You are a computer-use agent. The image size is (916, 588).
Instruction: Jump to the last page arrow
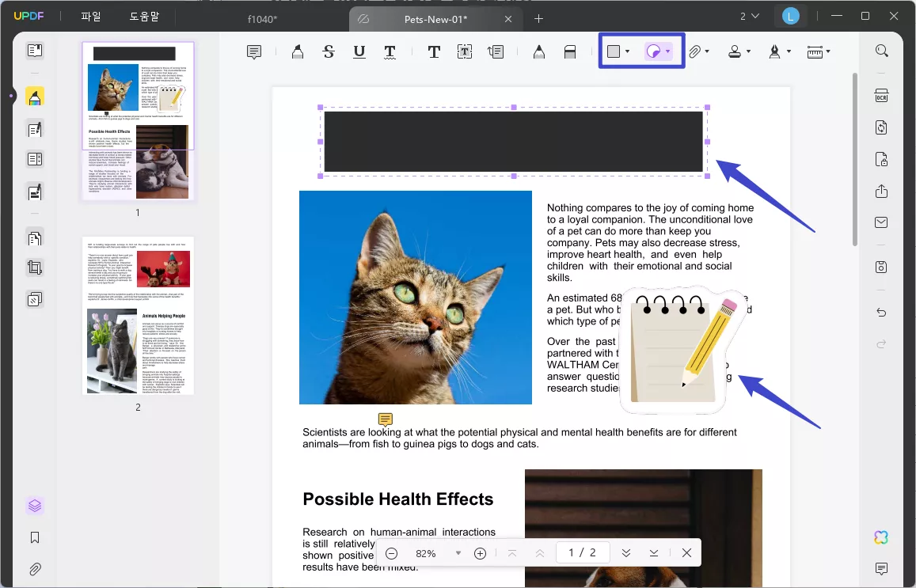pyautogui.click(x=654, y=553)
